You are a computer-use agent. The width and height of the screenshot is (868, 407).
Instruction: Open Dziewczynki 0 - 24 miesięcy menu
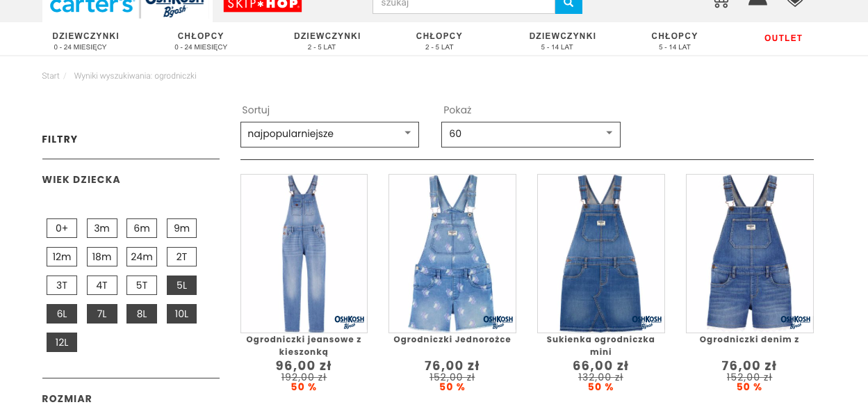[85, 41]
